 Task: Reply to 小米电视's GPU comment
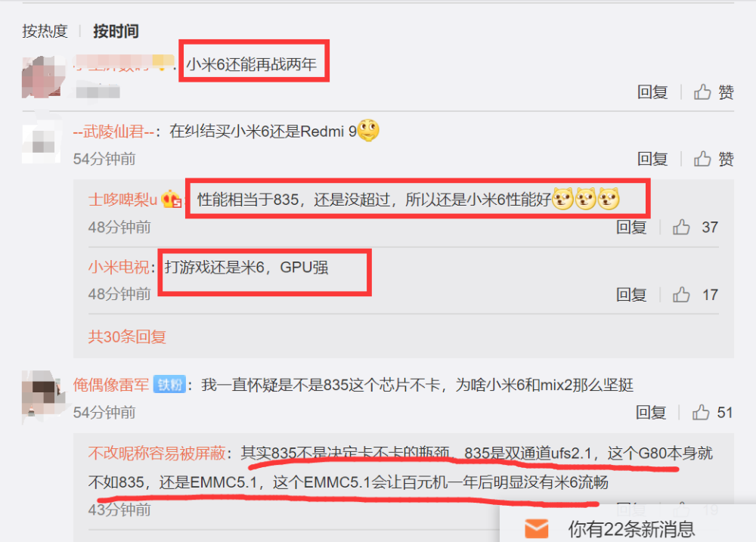tap(631, 295)
